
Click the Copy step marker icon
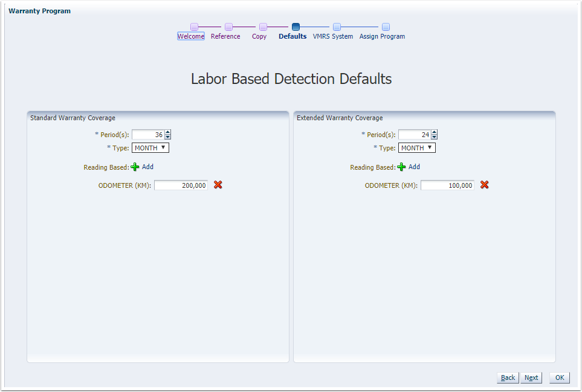pos(263,27)
